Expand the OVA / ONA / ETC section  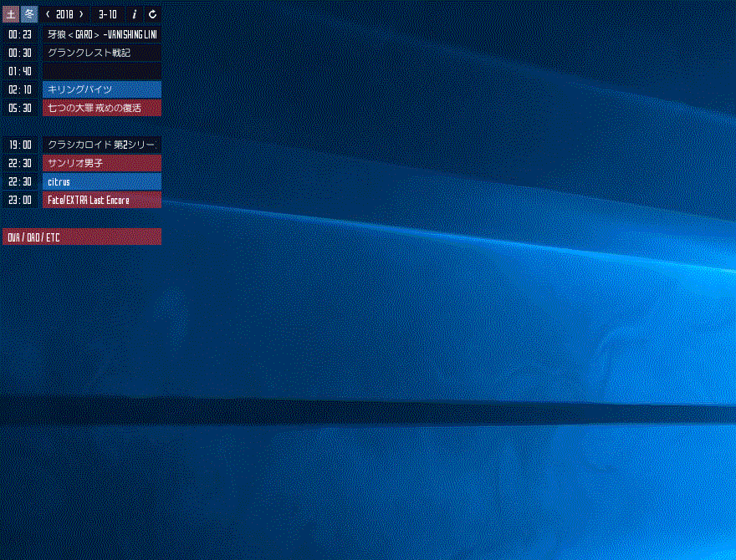(82, 237)
